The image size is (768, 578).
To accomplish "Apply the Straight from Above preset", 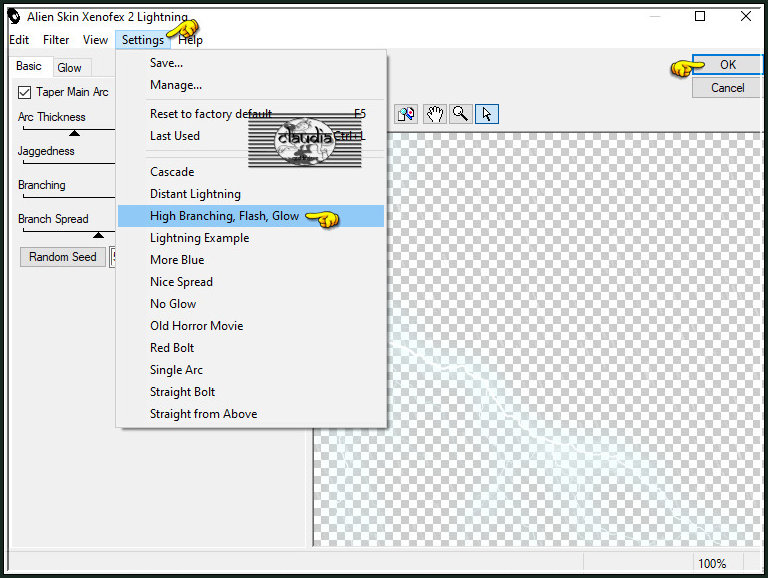I will coord(251,414).
